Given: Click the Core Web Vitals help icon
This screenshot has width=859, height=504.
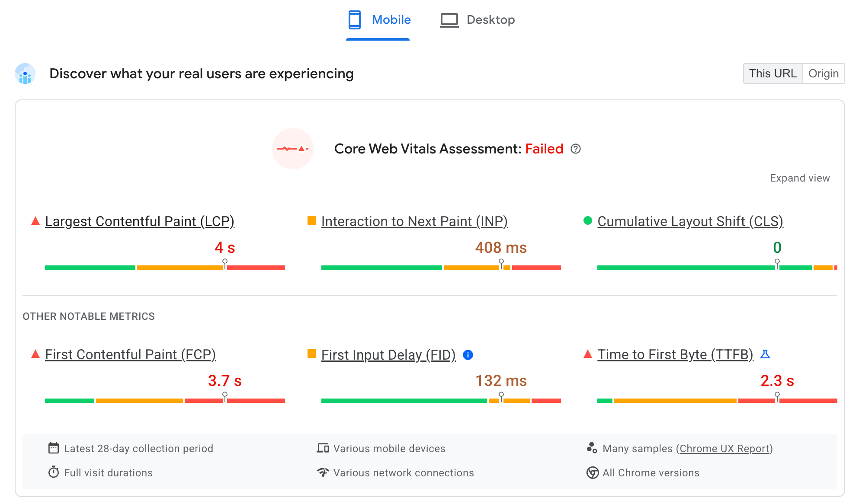Looking at the screenshot, I should (574, 149).
